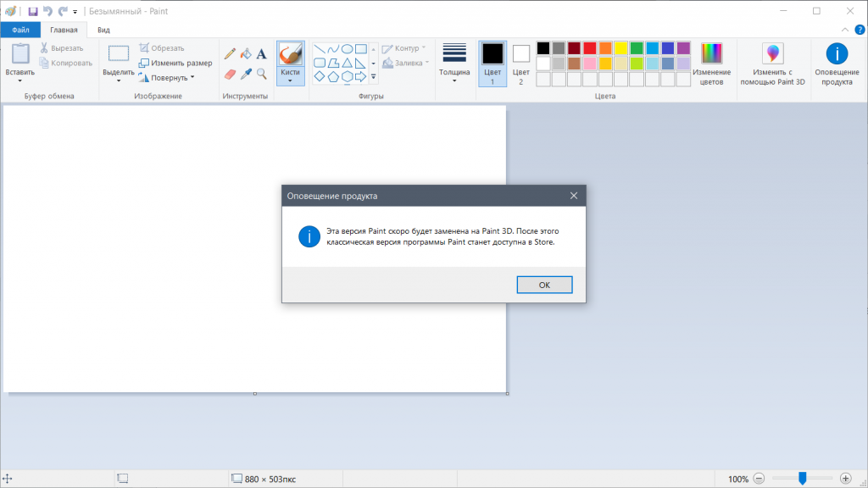Open Paint help question mark
The width and height of the screenshot is (868, 488).
(860, 30)
